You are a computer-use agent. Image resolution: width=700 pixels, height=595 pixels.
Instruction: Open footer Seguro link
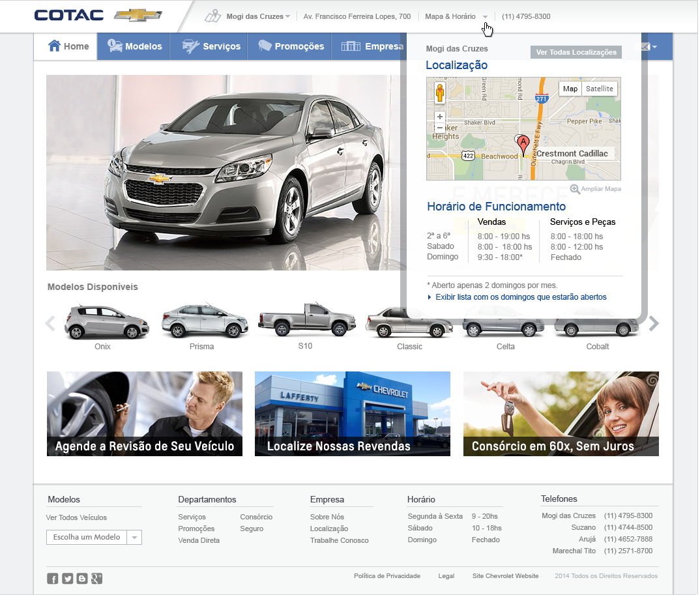click(x=252, y=529)
